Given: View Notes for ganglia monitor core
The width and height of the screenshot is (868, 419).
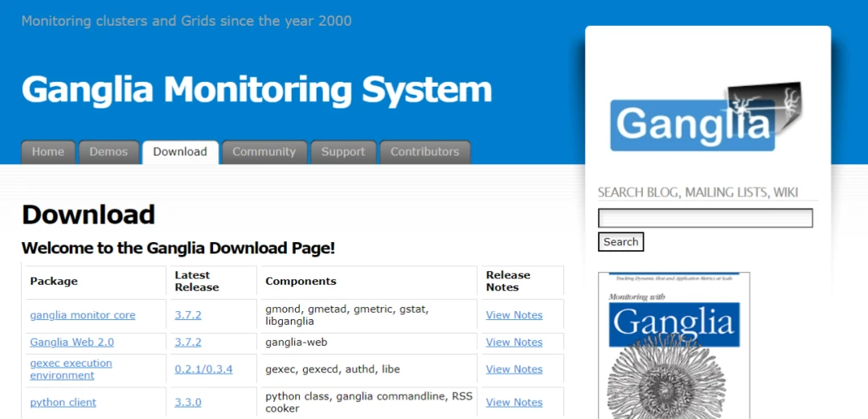Looking at the screenshot, I should point(514,314).
